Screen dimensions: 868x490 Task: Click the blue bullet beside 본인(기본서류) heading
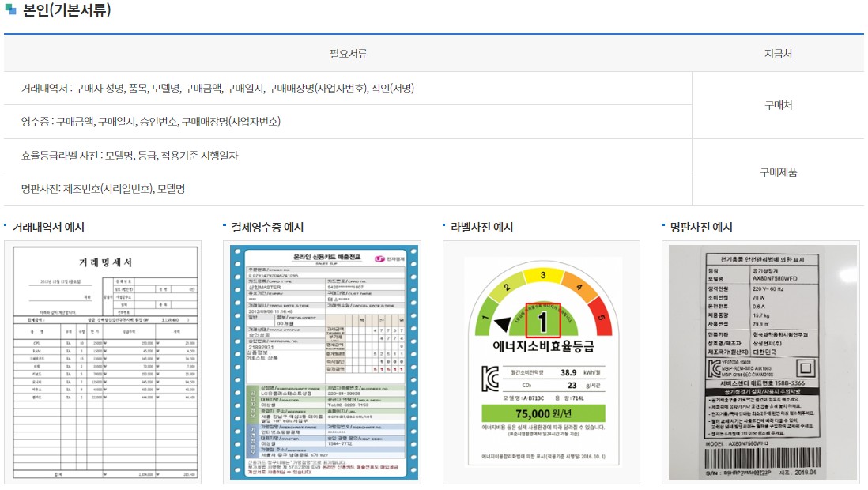click(11, 11)
